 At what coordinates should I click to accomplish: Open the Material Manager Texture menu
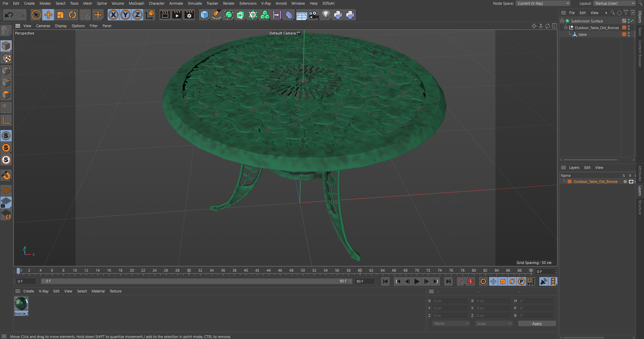coord(115,291)
